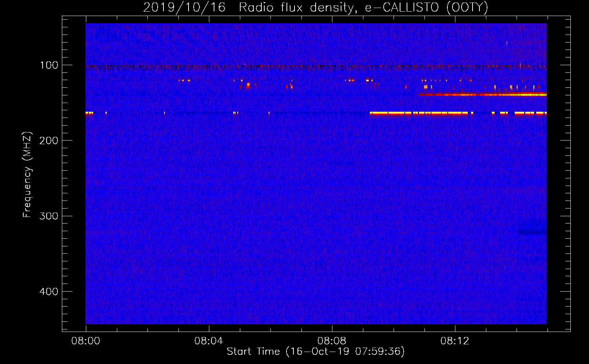Click the '08:08' time axis label

pyautogui.click(x=332, y=341)
